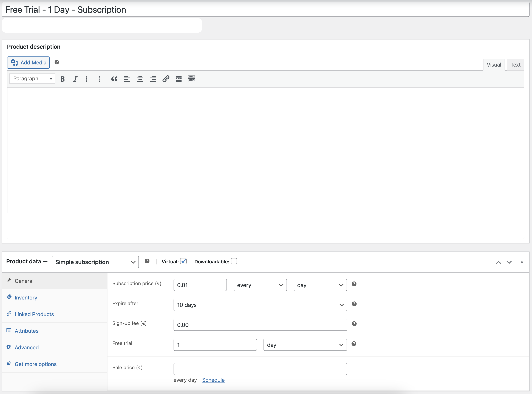Show help tip for Sign-up fee
Image resolution: width=532 pixels, height=394 pixels.
(x=354, y=324)
